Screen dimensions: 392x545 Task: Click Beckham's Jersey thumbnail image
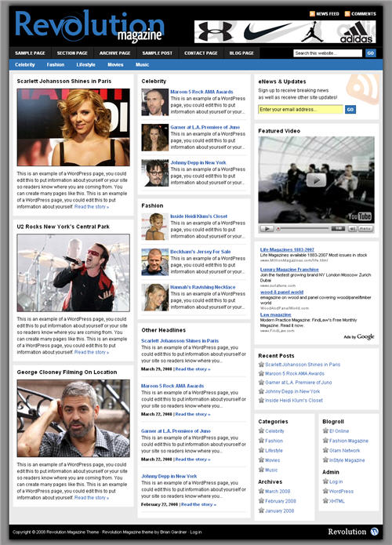point(155,262)
